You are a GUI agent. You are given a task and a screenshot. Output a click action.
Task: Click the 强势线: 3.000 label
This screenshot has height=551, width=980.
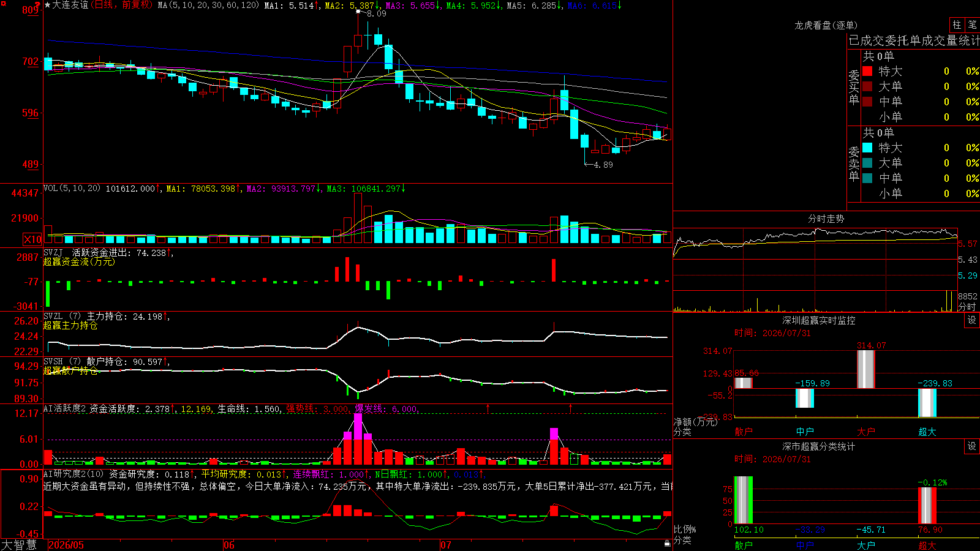318,409
